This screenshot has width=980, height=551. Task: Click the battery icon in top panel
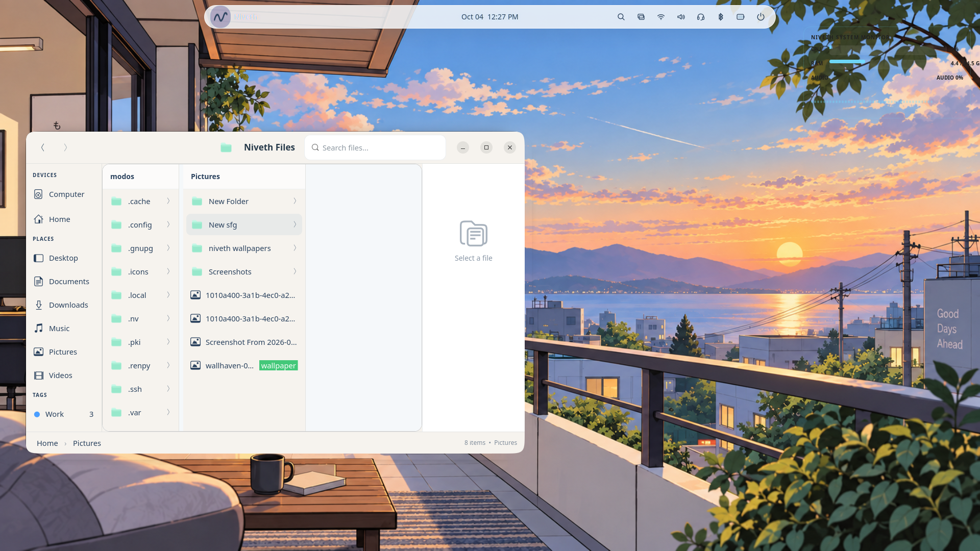[741, 17]
